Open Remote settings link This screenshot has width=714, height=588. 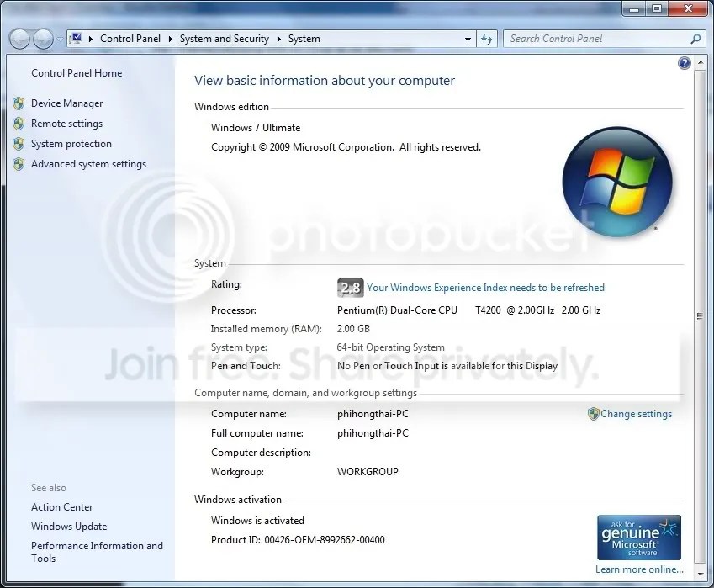click(x=67, y=124)
